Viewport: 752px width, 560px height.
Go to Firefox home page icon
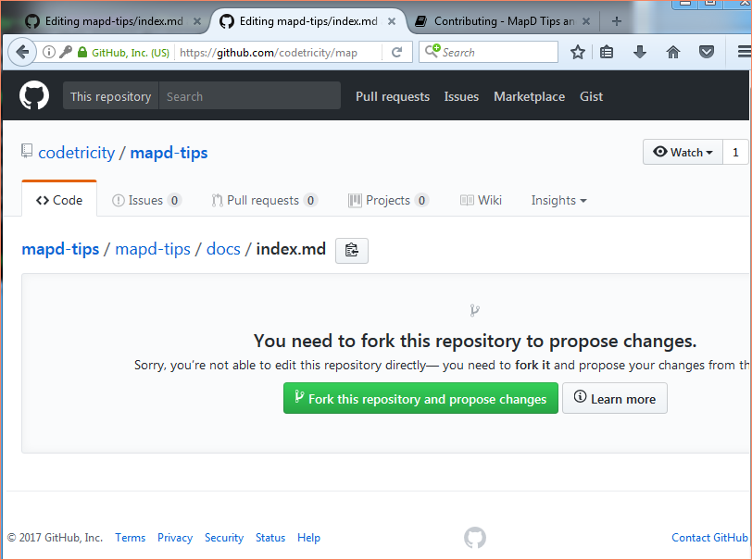click(673, 52)
